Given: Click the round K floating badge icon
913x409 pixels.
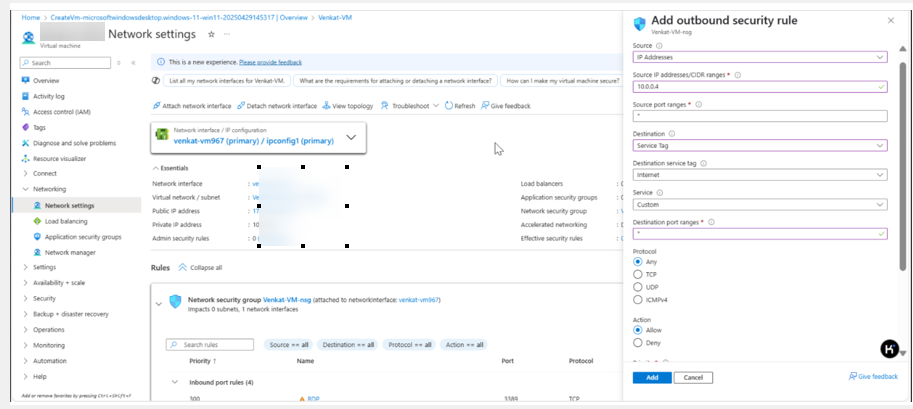Looking at the screenshot, I should tap(890, 349).
